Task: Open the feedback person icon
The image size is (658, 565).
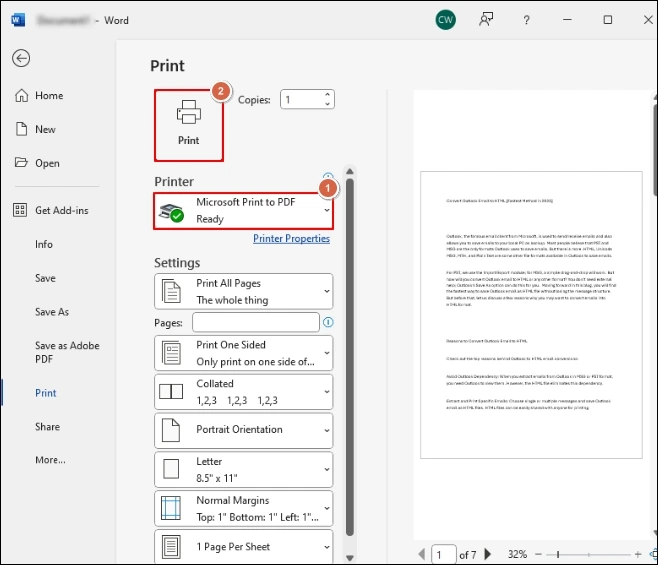Action: (x=486, y=20)
